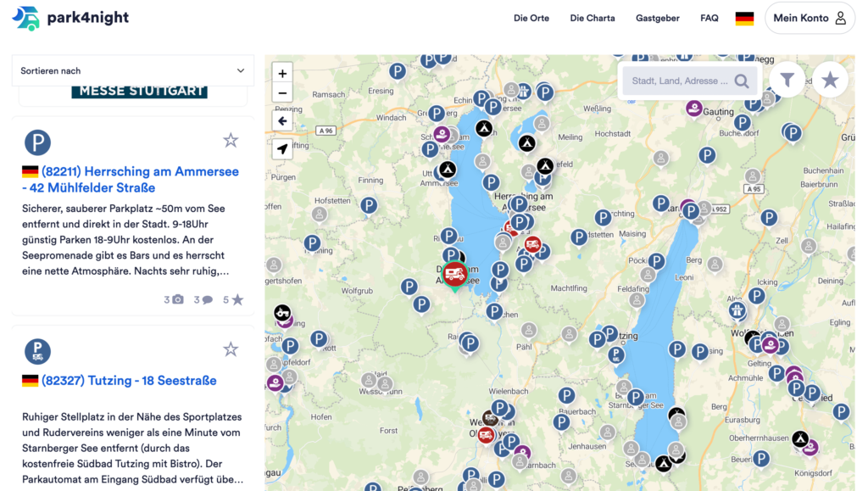Select the parking marker right of Pöcking
This screenshot has width=868, height=491.
(x=657, y=260)
